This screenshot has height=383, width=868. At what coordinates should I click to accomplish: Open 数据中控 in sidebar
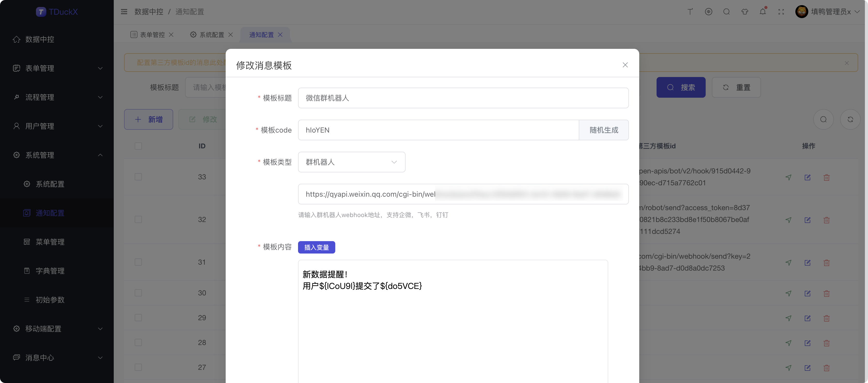point(57,39)
